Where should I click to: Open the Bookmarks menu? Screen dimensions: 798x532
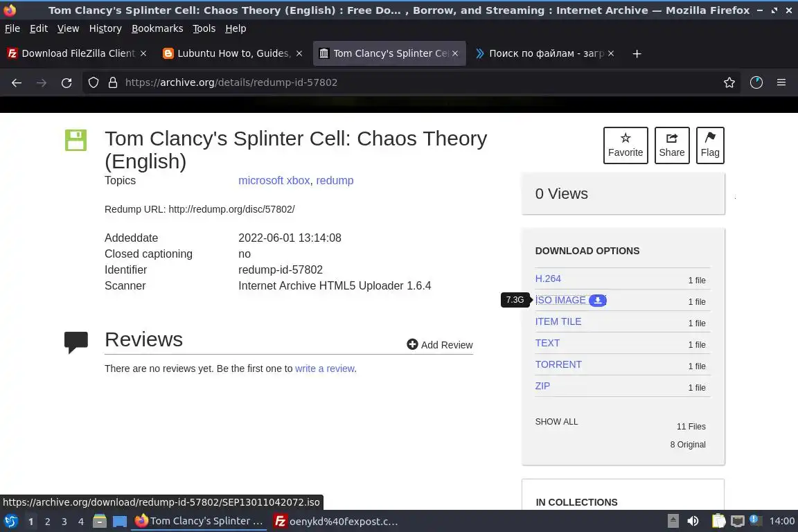(157, 28)
